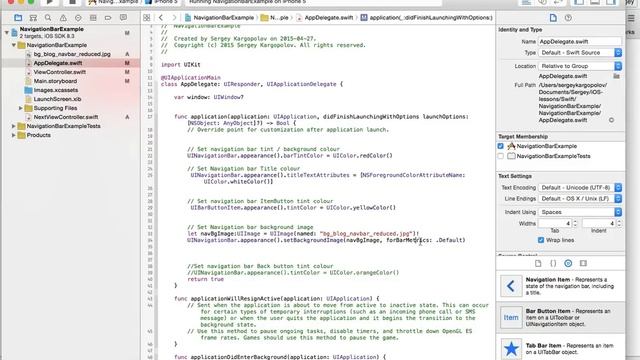Screen dimensions: 640x360
Task: Expand the NavigationBarExampleTests group
Action: click(14, 126)
